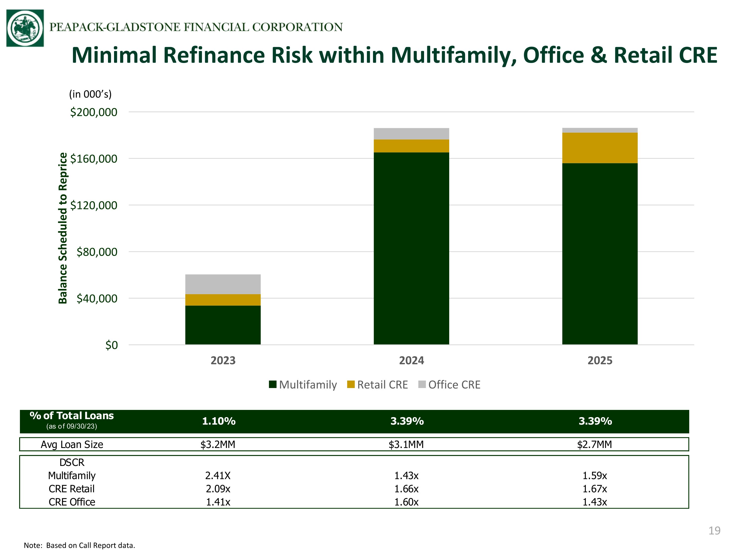
Task: Click the '$0' axis label
Action: 112,345
